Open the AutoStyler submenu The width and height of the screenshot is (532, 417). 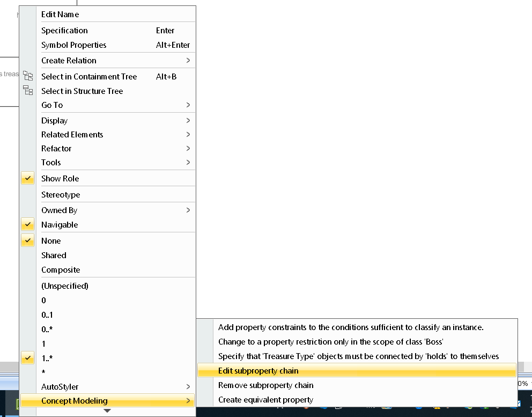pos(108,387)
